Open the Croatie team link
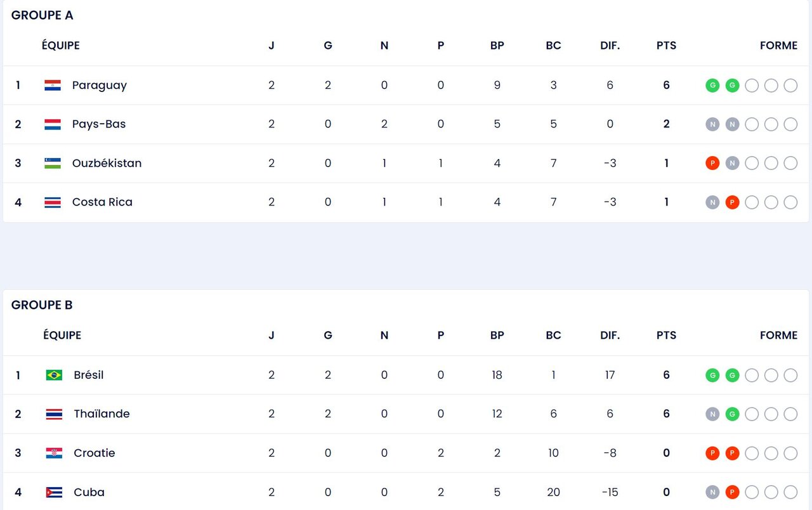 pos(95,453)
